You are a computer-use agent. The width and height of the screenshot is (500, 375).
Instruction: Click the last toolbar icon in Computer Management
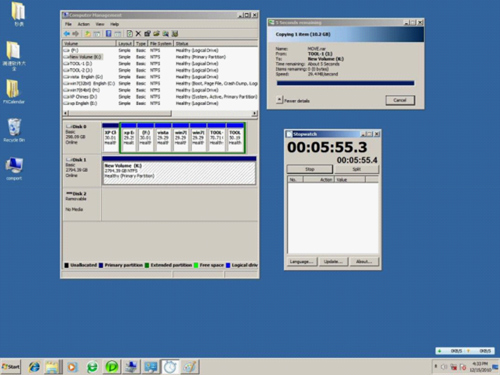pos(174,34)
